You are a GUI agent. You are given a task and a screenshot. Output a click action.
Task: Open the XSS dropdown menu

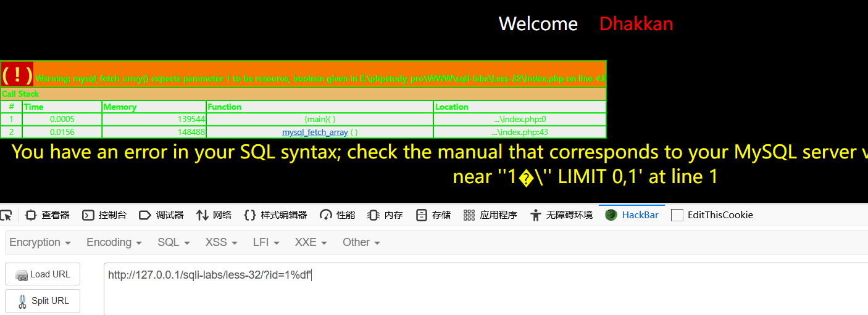click(x=222, y=242)
